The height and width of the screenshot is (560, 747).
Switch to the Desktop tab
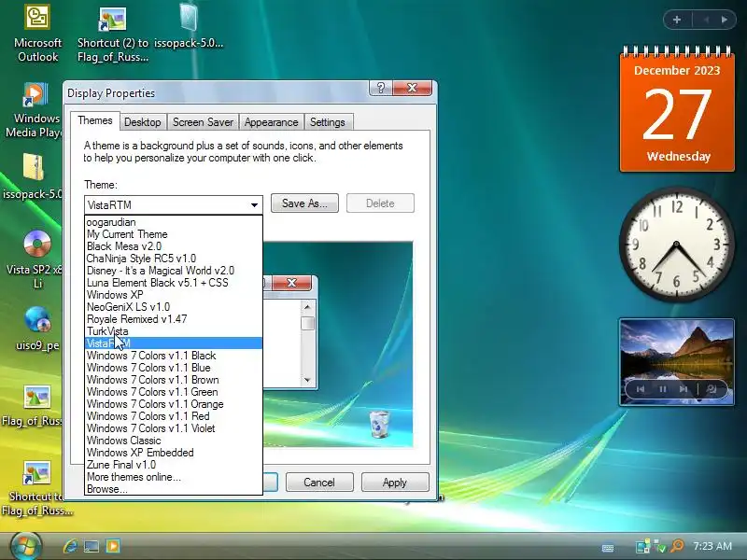tap(142, 122)
